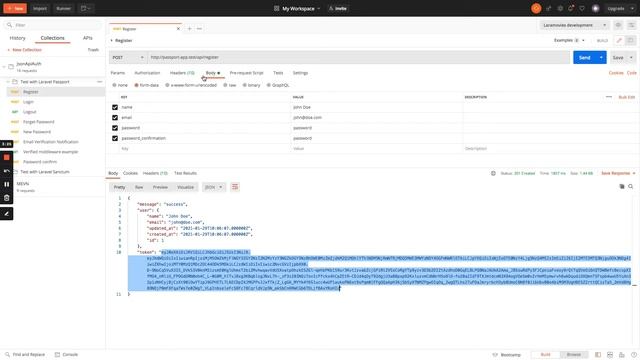Viewport: 640px width, 360px height.
Task: Open the three-dots column options near Bulk Edit
Action: [x=609, y=97]
